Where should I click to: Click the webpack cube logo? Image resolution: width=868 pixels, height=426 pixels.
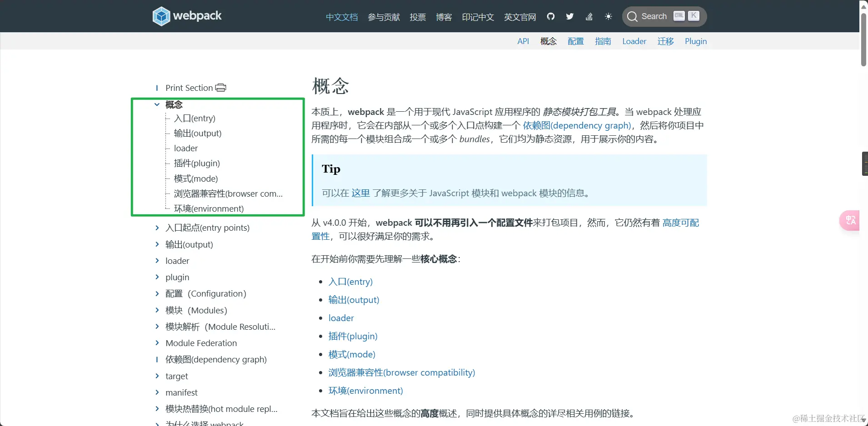coord(161,16)
